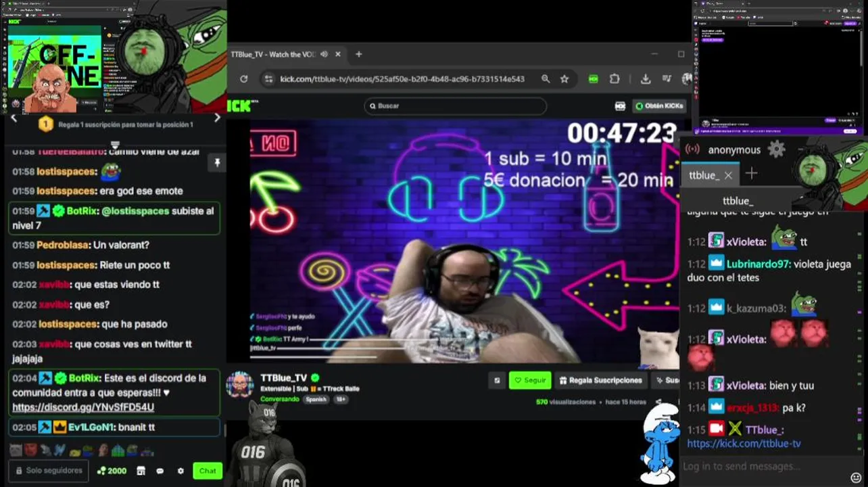Viewport: 868px width, 487px height.
Task: Open a new browser tab
Action: tap(359, 54)
